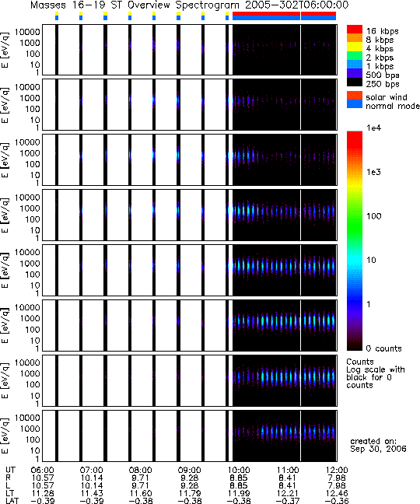This screenshot has height=504, width=420.
Task: Click the red 16 kbps legend swatch
Action: (355, 30)
